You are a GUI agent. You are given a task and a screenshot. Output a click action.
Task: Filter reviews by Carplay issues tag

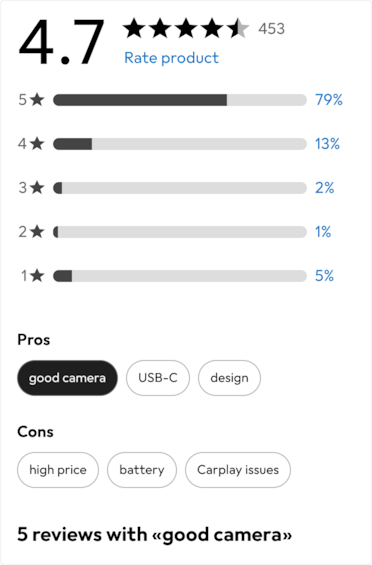tap(238, 470)
